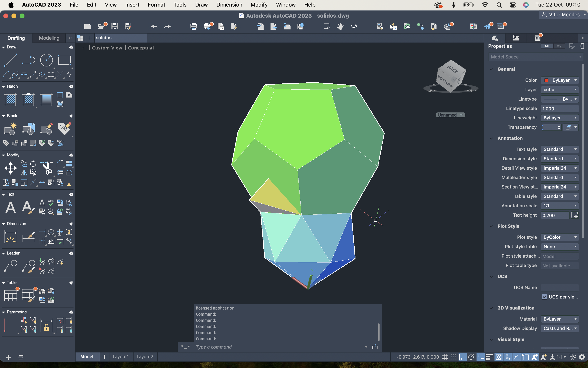The width and height of the screenshot is (588, 368).
Task: Click the color ByLayer red swatch
Action: coord(546,80)
